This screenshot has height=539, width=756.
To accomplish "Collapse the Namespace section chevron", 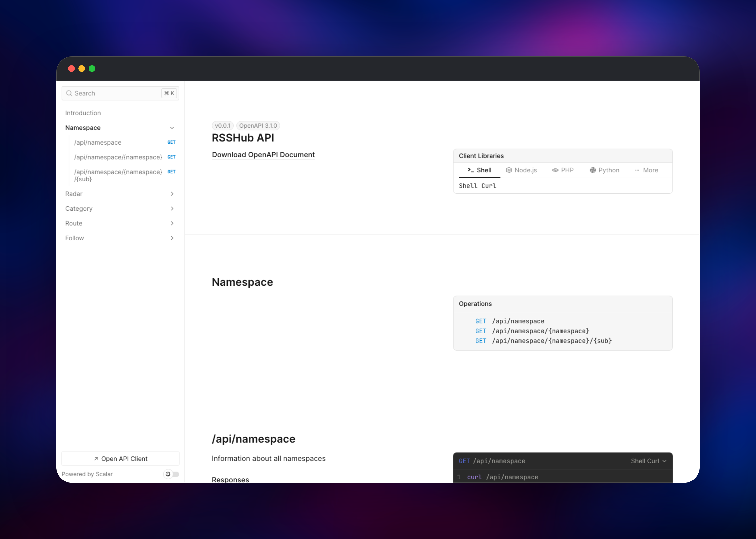I will (x=172, y=128).
